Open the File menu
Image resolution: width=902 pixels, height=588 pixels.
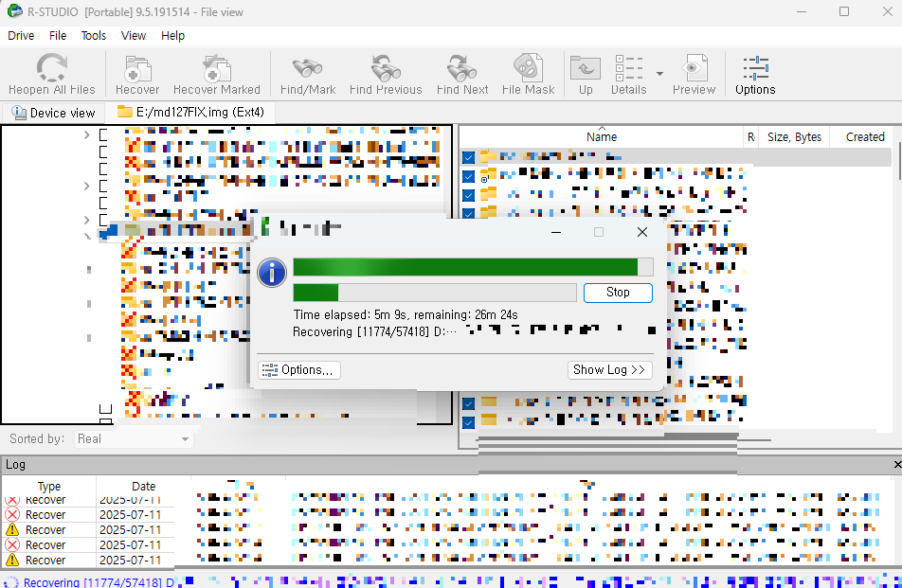coord(58,36)
